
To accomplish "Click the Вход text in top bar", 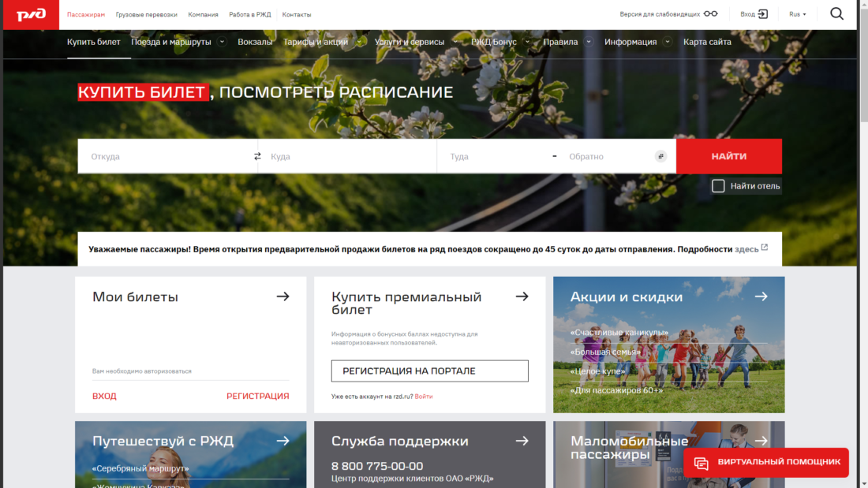I will [x=747, y=14].
